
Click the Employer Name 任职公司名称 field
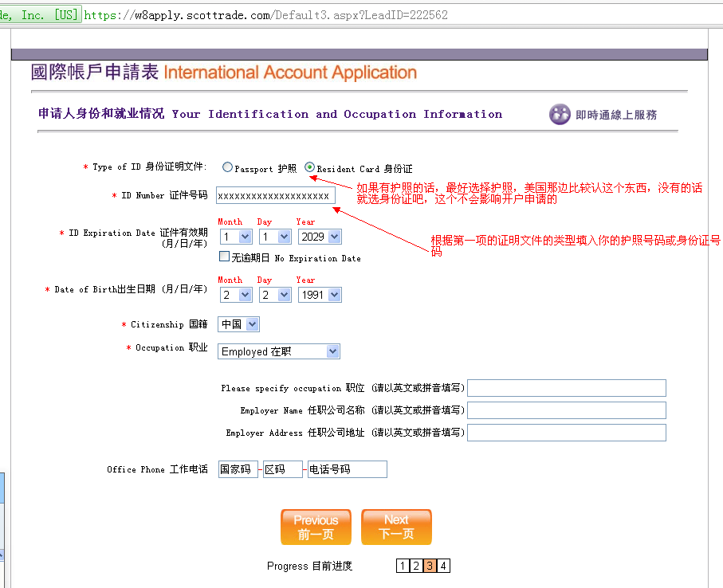click(x=566, y=410)
